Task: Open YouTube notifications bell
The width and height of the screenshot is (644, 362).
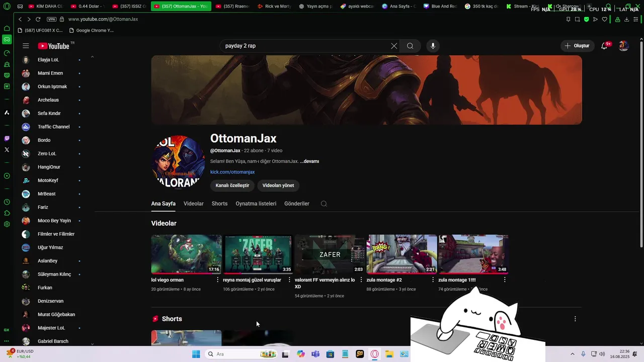Action: pos(605,46)
